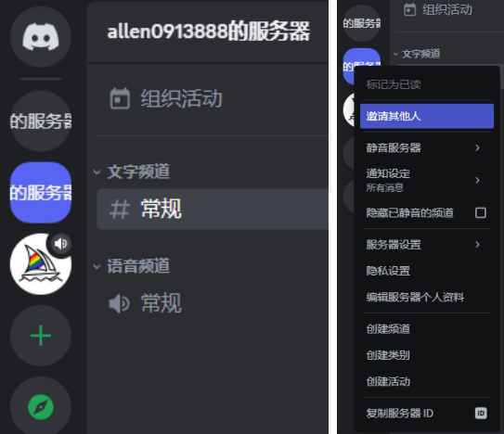The height and width of the screenshot is (434, 504).
Task: Toggle the 隐藏已静音的频道 checkbox
Action: (481, 212)
